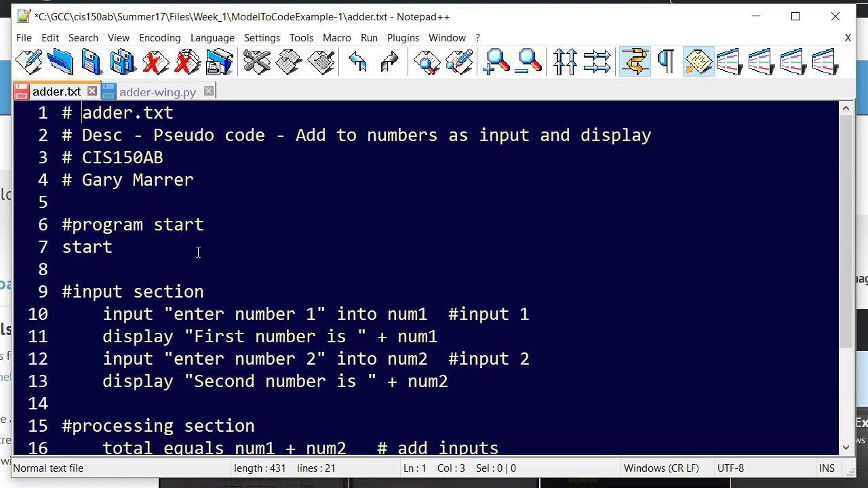The height and width of the screenshot is (488, 868).
Task: Switch to the adder-wing.py tab
Action: pos(157,91)
